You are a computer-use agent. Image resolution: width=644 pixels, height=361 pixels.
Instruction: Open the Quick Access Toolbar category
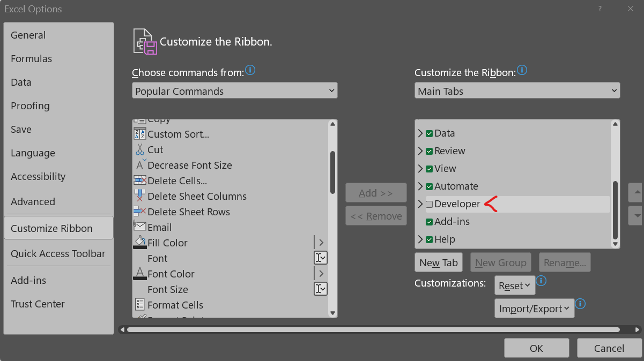pyautogui.click(x=58, y=254)
